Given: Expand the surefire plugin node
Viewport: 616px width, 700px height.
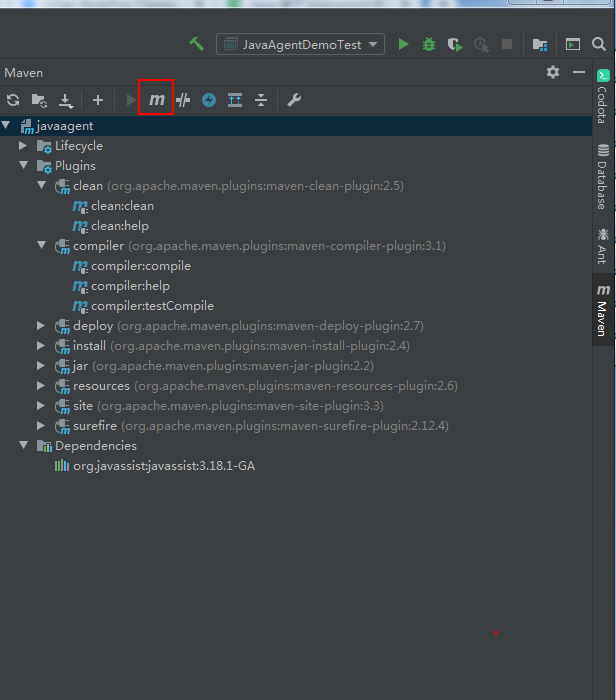Looking at the screenshot, I should [x=41, y=425].
